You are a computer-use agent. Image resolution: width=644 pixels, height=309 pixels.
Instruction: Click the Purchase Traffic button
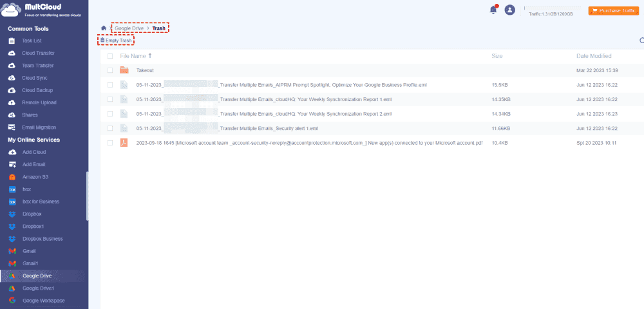(613, 11)
